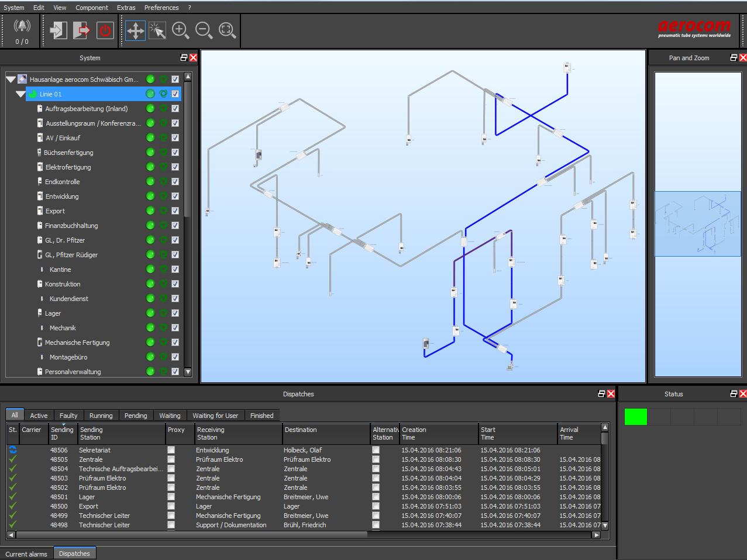Viewport: 747px width, 560px height.
Task: Click the Creation Time column header
Action: pyautogui.click(x=438, y=434)
